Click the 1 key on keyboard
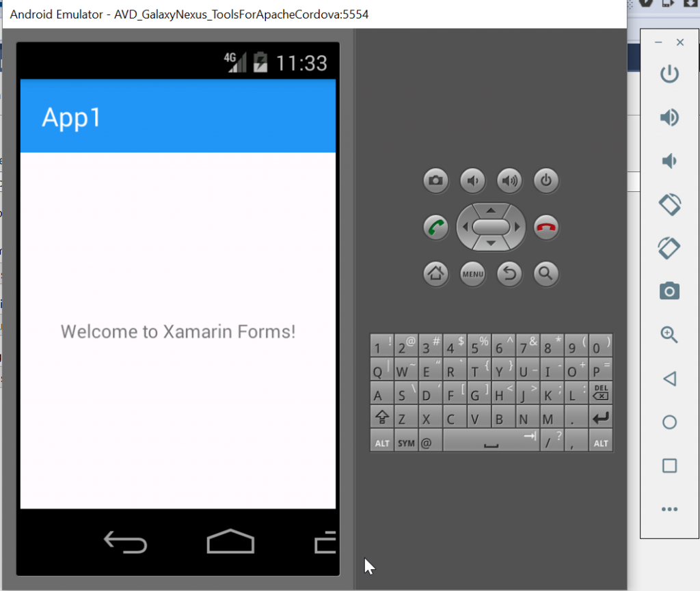Image resolution: width=700 pixels, height=591 pixels. (381, 345)
